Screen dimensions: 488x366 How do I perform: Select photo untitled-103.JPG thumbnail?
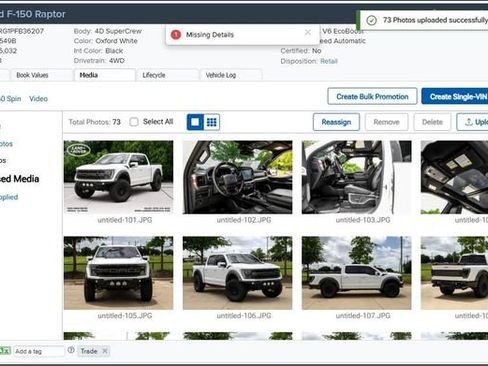coord(357,177)
